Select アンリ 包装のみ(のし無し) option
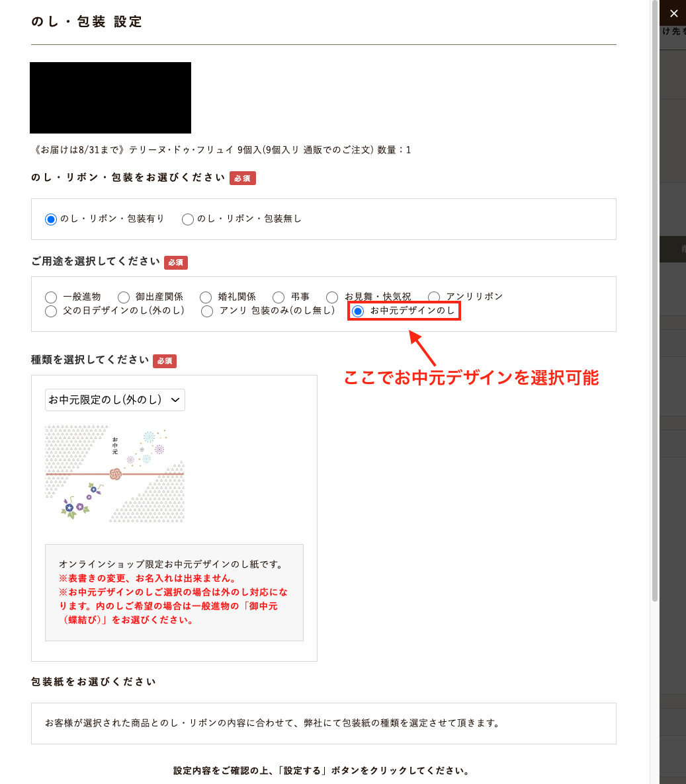 (206, 311)
